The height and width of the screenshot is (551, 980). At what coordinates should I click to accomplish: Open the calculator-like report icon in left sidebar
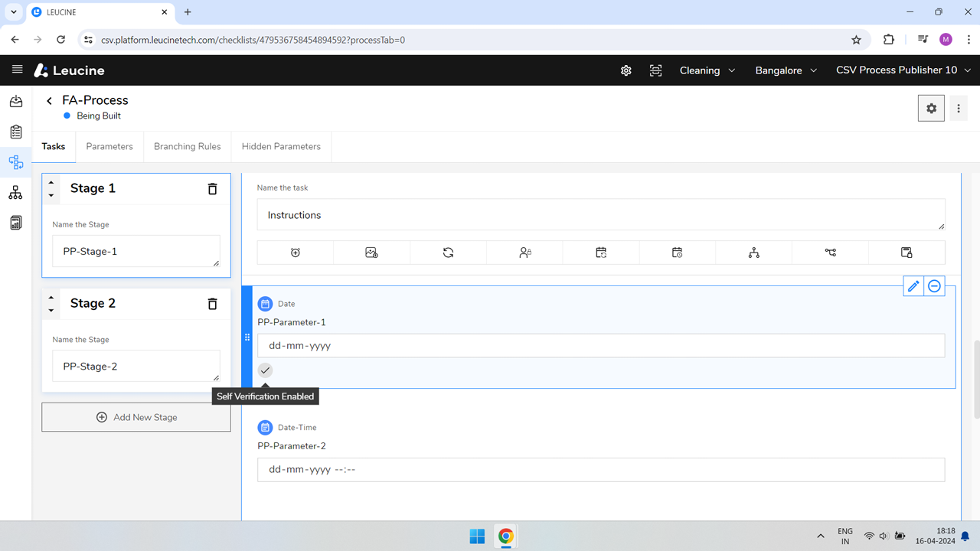(16, 223)
